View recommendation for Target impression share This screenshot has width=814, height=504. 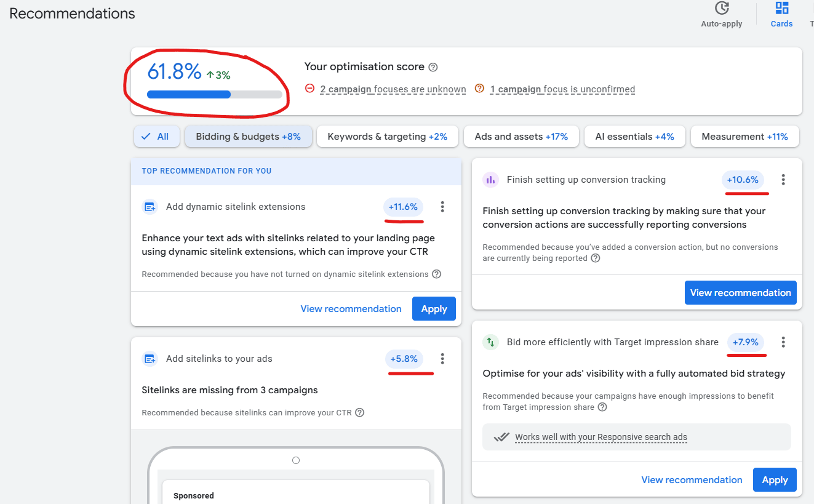coord(692,480)
